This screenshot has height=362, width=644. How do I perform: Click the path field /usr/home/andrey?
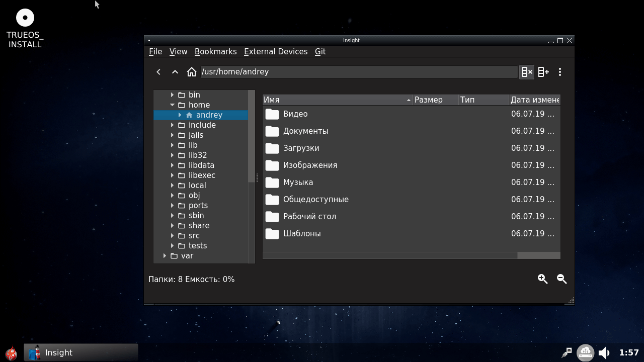pos(358,72)
